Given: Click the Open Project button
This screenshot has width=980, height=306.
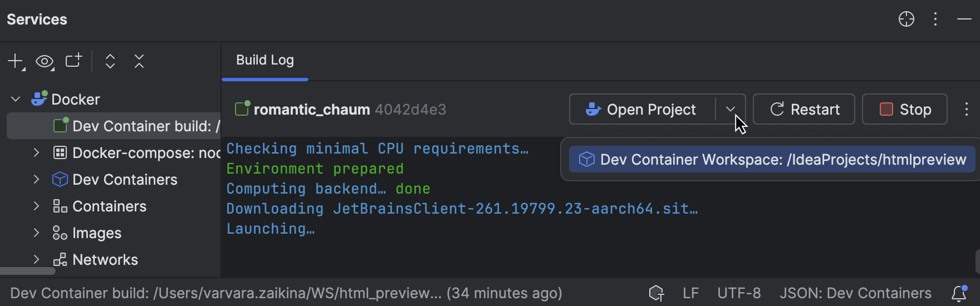Looking at the screenshot, I should tap(642, 109).
